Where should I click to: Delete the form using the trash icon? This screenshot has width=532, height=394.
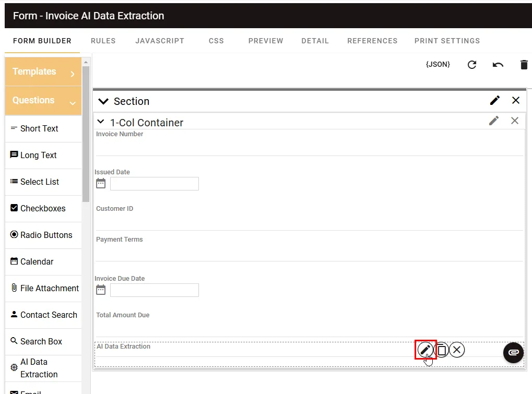[524, 64]
